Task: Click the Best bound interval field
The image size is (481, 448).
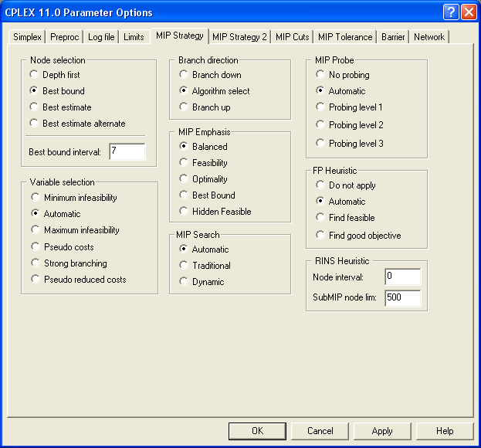Action: tap(127, 151)
